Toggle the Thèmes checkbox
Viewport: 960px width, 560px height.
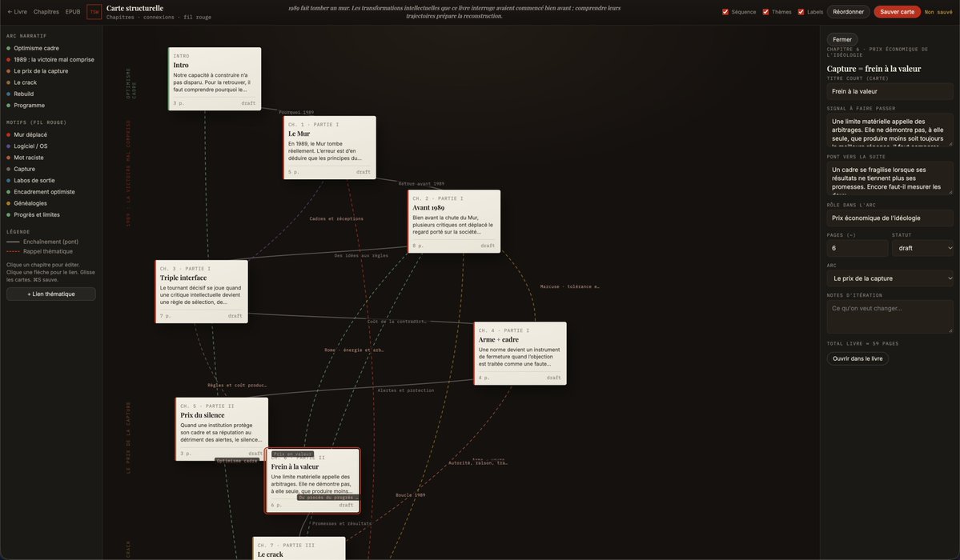(766, 12)
